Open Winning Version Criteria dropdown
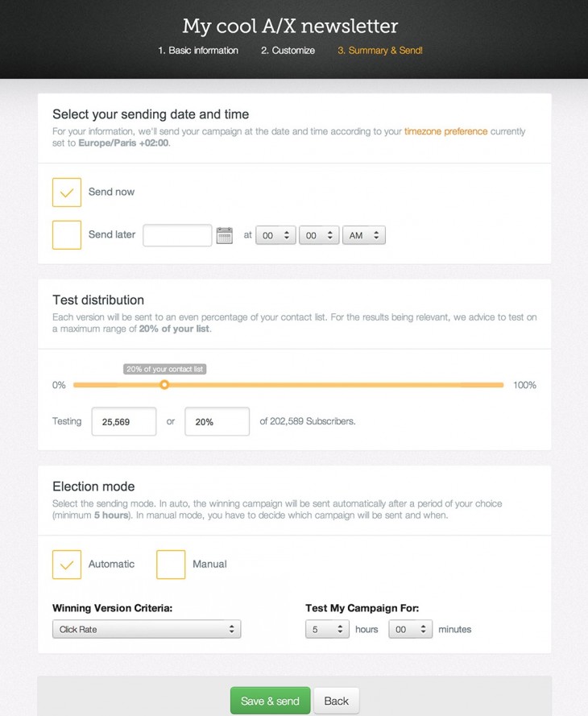The height and width of the screenshot is (716, 588). pos(147,629)
